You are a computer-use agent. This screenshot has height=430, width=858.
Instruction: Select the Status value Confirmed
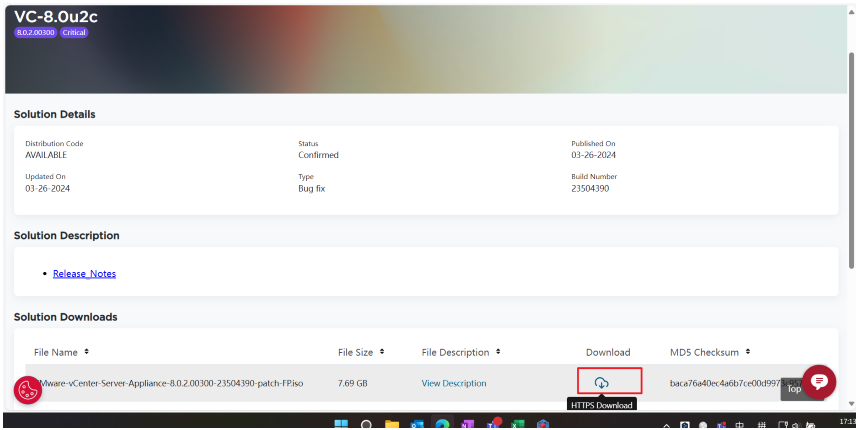(318, 155)
